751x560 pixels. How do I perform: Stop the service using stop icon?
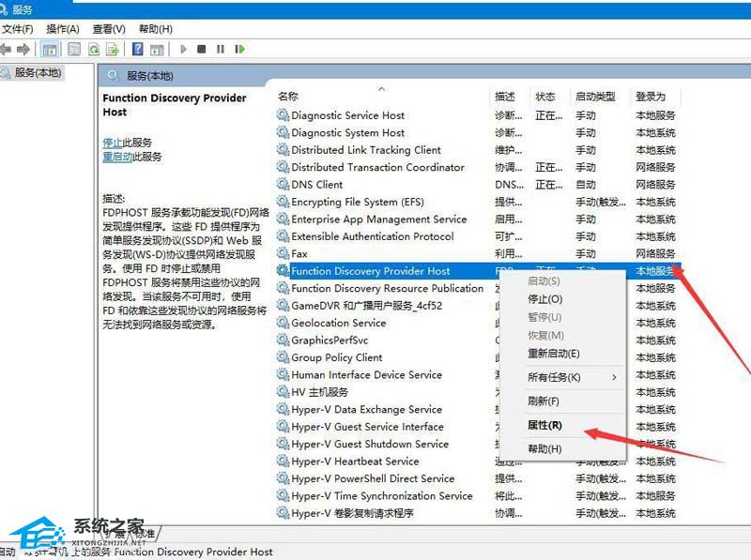(201, 49)
